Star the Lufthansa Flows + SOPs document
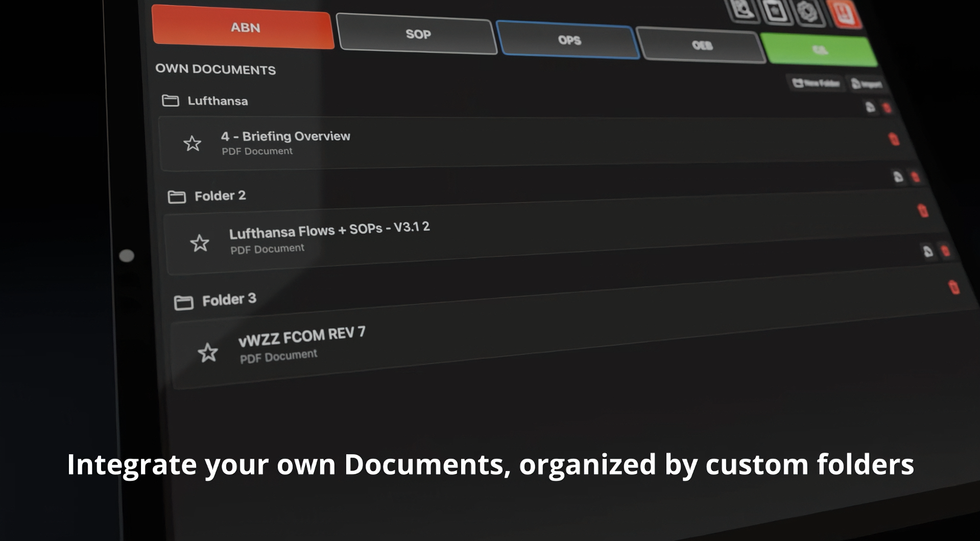980x541 pixels. (x=200, y=243)
